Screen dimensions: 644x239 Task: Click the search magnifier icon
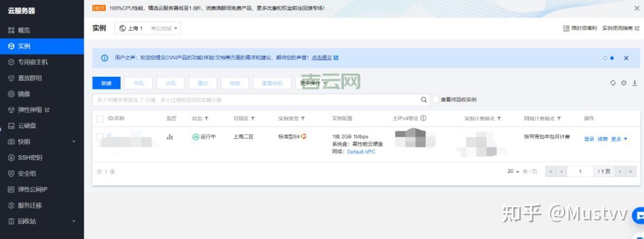tap(424, 99)
